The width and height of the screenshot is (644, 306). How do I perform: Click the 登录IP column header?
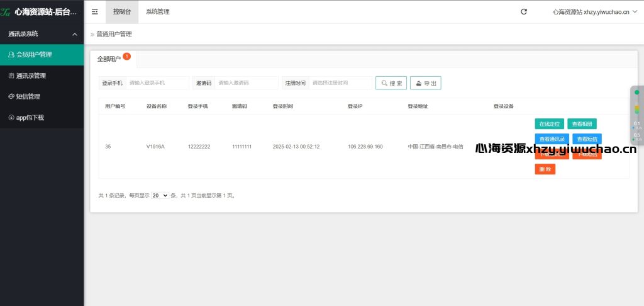pyautogui.click(x=355, y=106)
